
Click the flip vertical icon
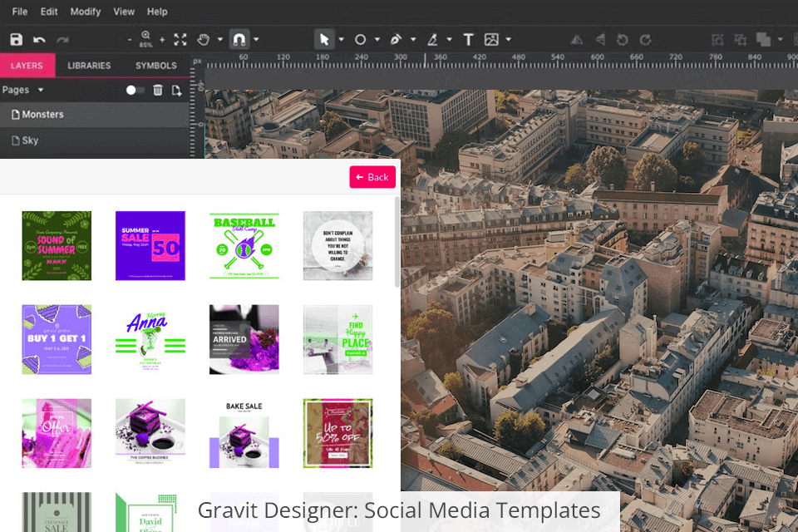pos(600,40)
